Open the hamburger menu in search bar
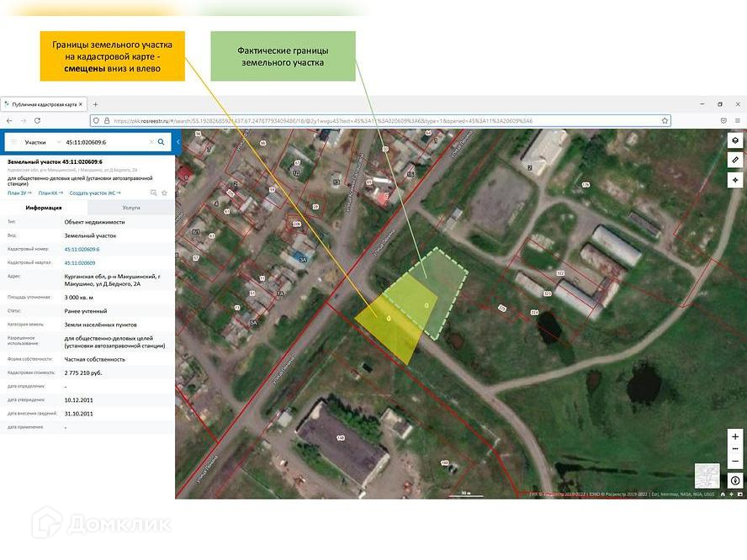This screenshot has height=560, width=747. tap(13, 142)
